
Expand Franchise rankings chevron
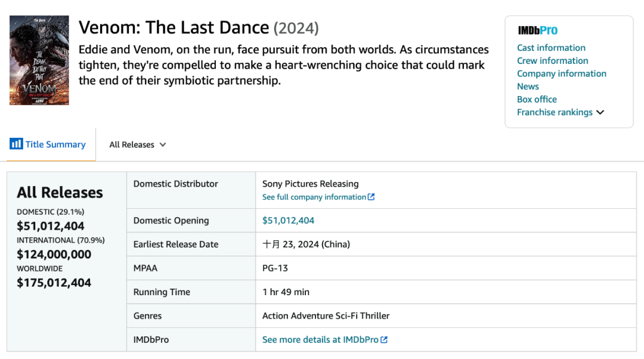point(600,112)
